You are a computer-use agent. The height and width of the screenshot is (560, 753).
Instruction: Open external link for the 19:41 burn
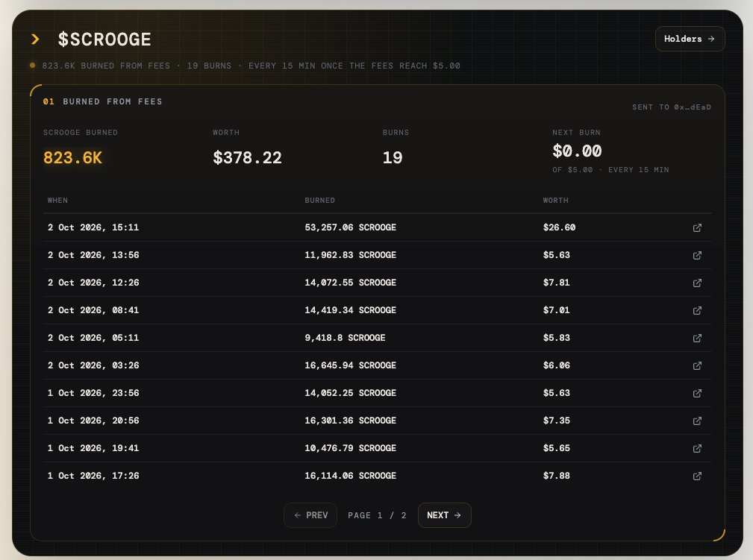pyautogui.click(x=697, y=448)
